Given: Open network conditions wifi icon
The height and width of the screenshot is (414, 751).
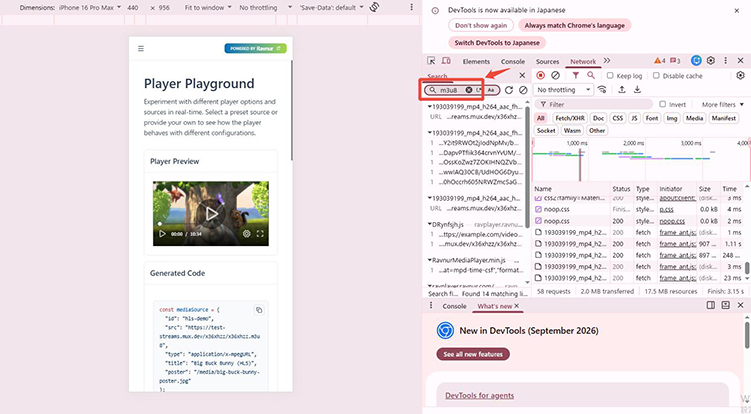Looking at the screenshot, I should (x=602, y=90).
